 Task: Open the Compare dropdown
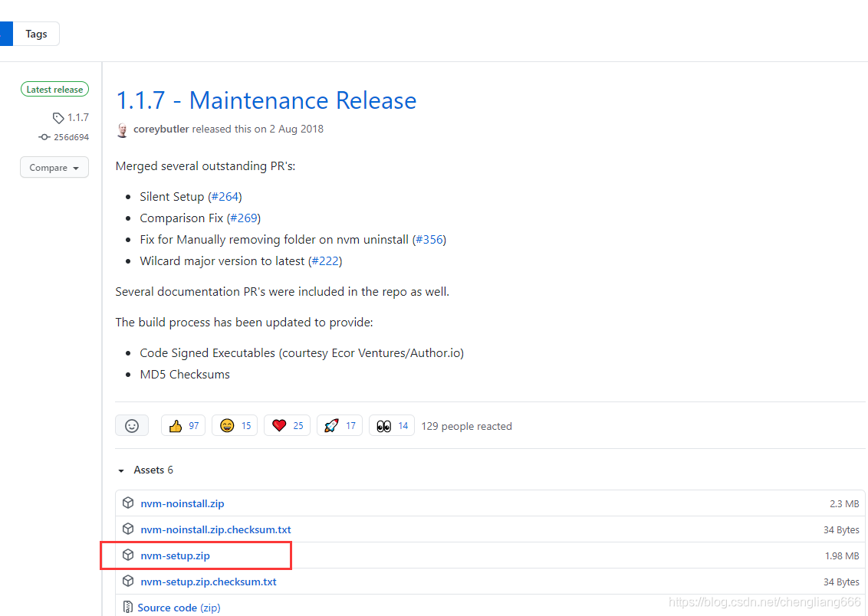(x=54, y=167)
